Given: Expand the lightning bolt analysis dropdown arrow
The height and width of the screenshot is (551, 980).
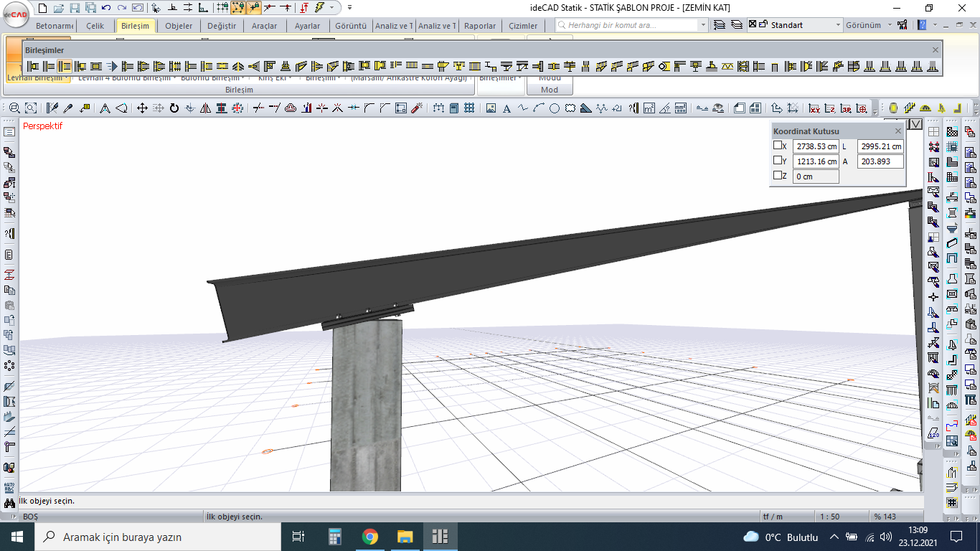Looking at the screenshot, I should point(331,8).
